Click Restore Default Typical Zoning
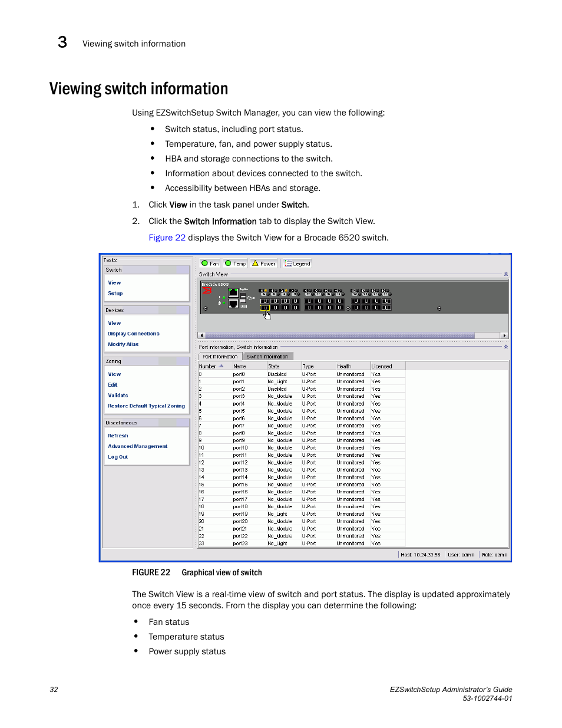This screenshot has width=562, height=728. click(x=146, y=406)
